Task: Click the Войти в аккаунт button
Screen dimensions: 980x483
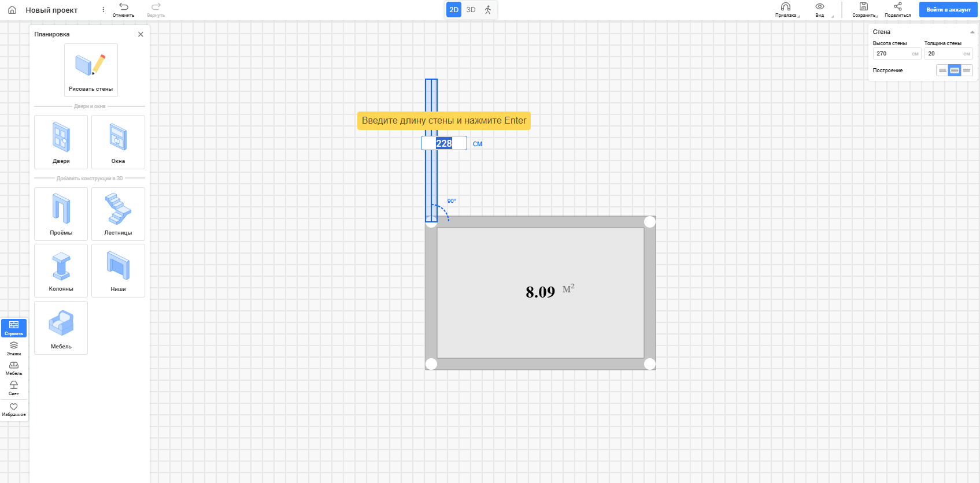Action: coord(948,10)
